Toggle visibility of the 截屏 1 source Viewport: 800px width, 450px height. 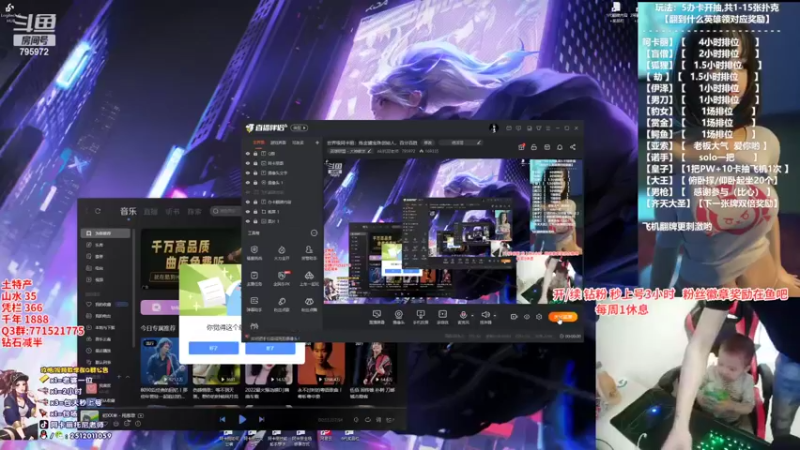pyautogui.click(x=248, y=212)
